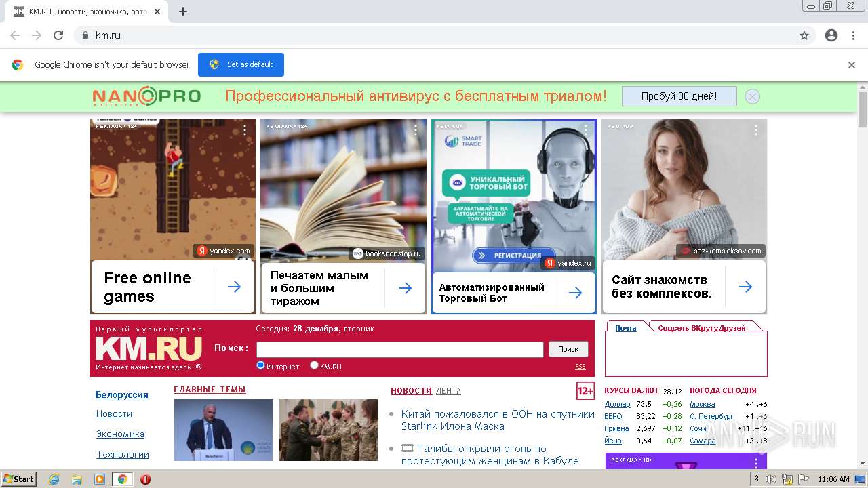View site info lock icon
This screenshot has width=868, height=488.
(x=85, y=35)
